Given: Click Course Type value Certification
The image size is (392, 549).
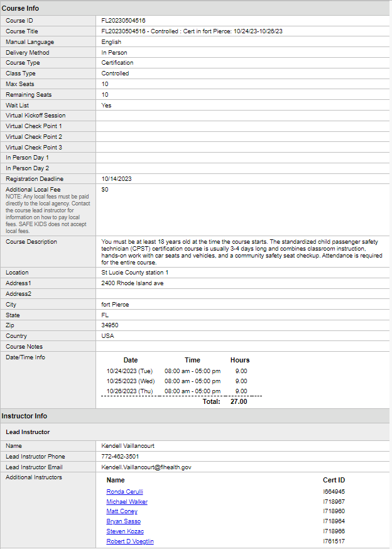Looking at the screenshot, I should [117, 63].
